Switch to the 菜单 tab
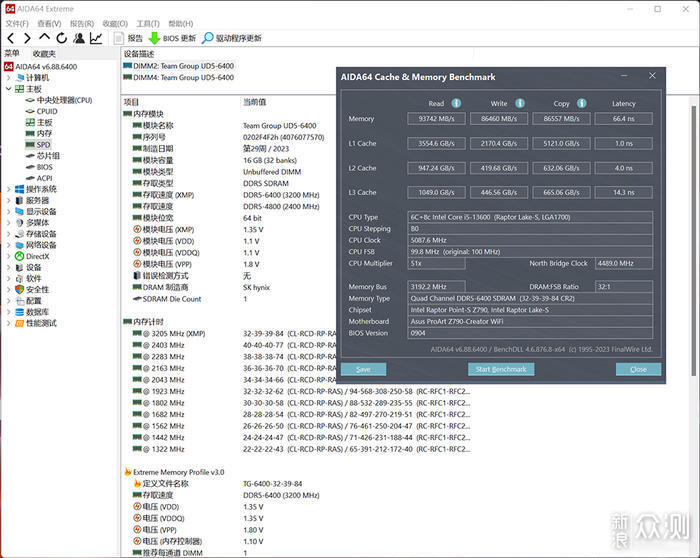Image resolution: width=700 pixels, height=558 pixels. tap(12, 54)
